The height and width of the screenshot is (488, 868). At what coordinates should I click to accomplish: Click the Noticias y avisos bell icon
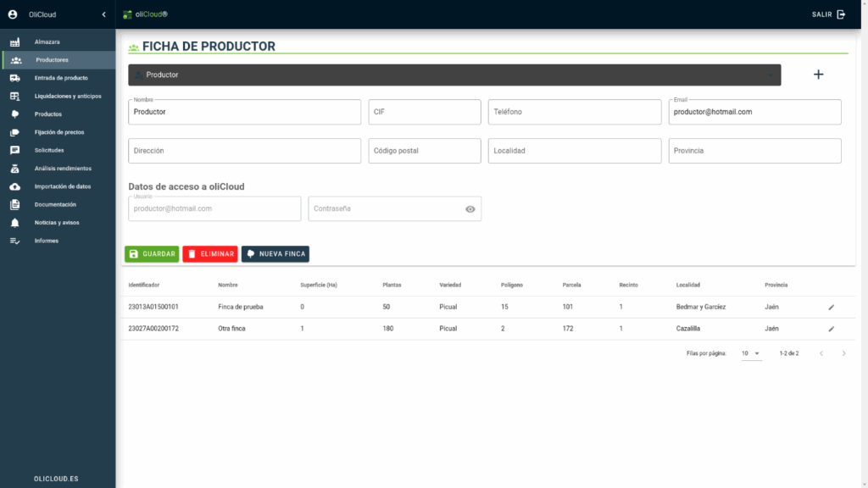click(x=14, y=223)
